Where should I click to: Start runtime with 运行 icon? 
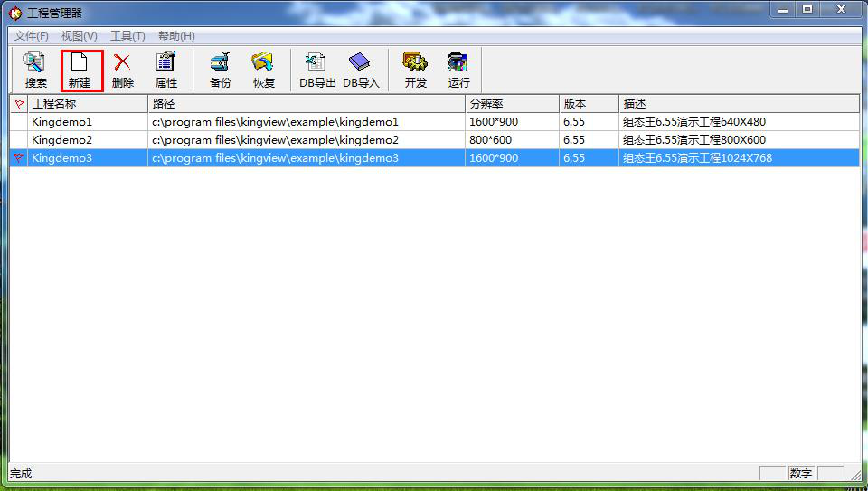coord(458,70)
